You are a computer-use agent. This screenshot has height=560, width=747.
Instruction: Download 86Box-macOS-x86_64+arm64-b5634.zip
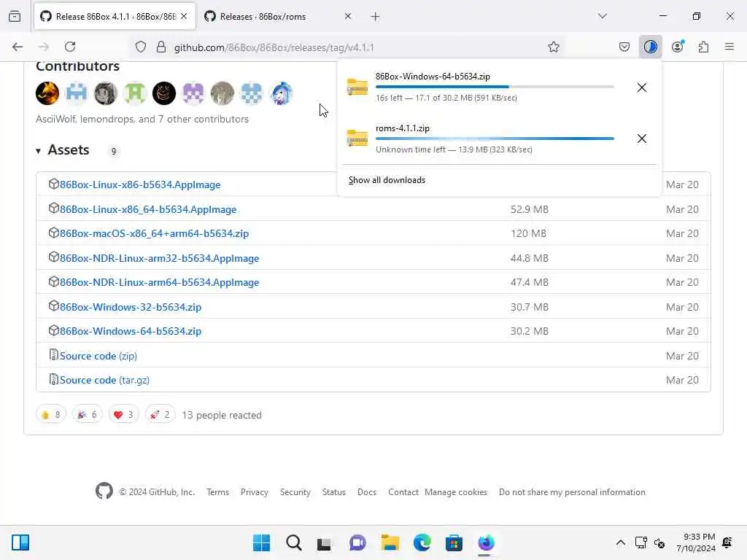pos(154,234)
